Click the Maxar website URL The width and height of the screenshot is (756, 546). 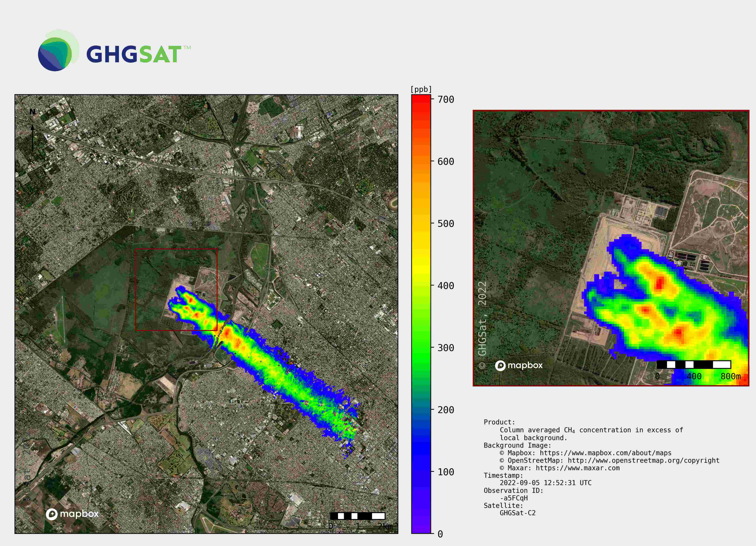pyautogui.click(x=577, y=468)
